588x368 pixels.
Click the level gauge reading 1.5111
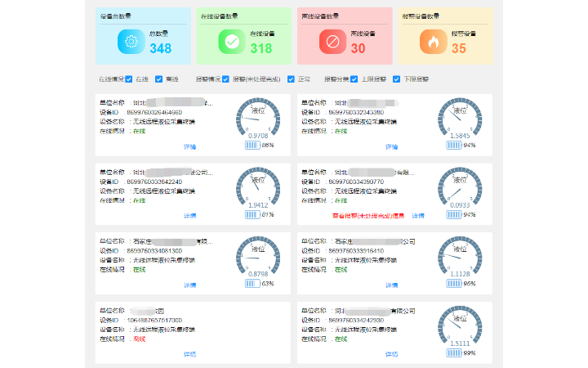[460, 326]
